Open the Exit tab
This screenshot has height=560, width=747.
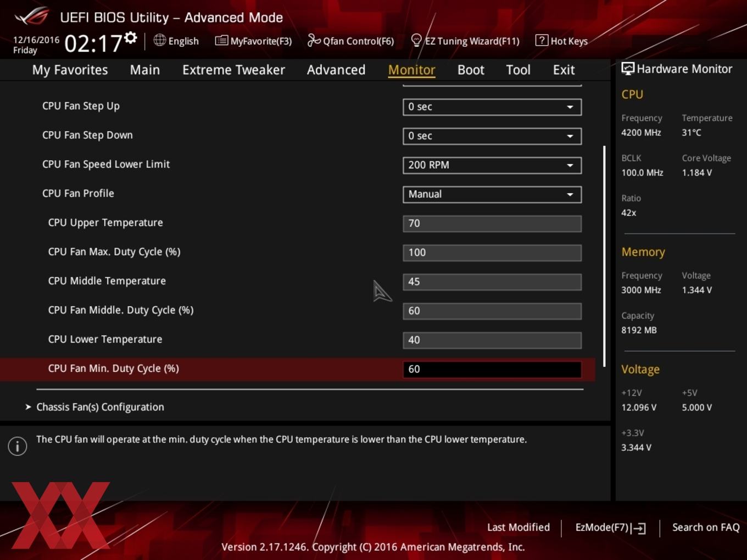tap(564, 70)
